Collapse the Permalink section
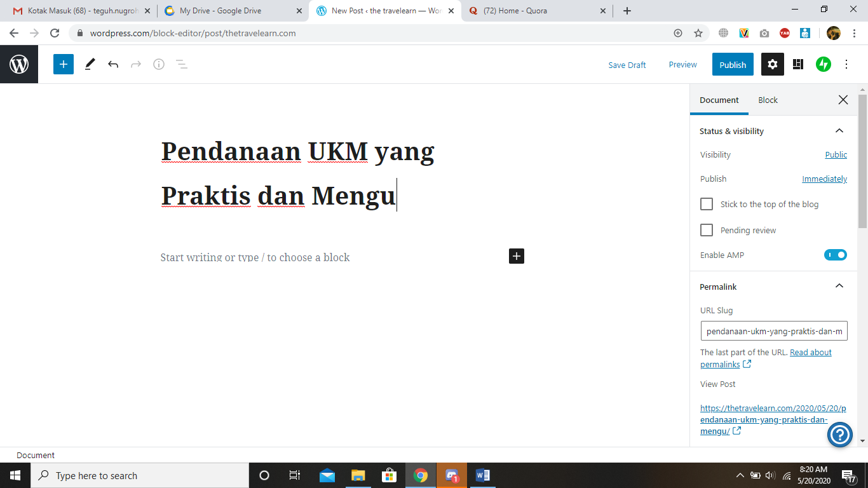 (839, 287)
